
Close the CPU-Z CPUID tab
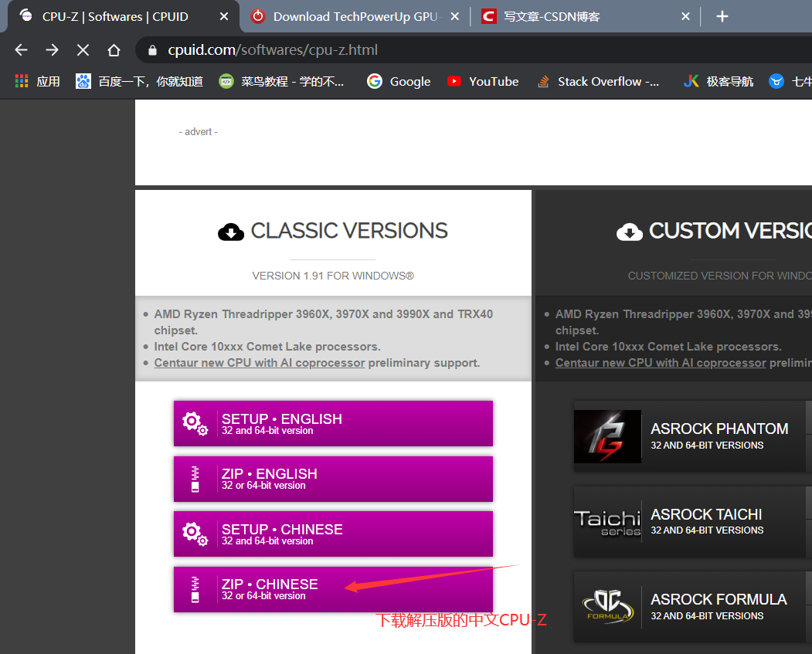tap(224, 16)
